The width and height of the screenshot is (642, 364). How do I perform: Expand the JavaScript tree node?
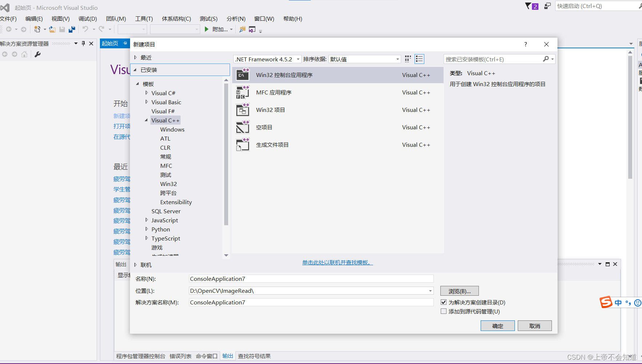tap(146, 220)
